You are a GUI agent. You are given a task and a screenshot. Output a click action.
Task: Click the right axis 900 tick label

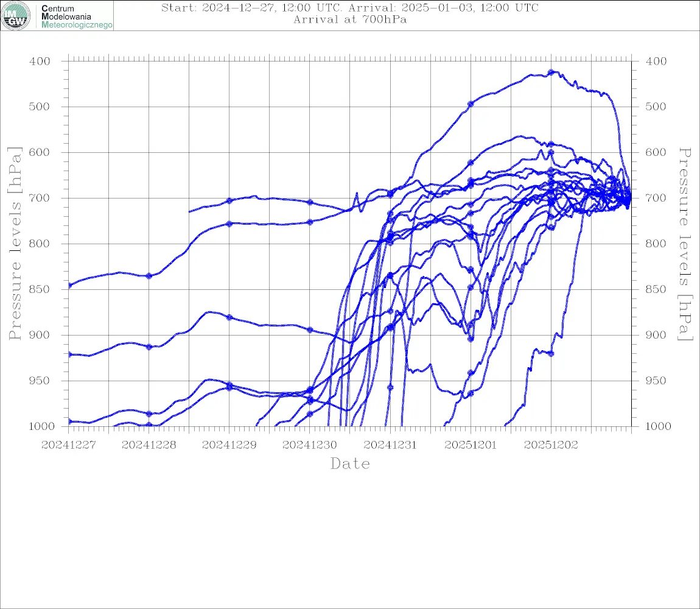(x=656, y=335)
